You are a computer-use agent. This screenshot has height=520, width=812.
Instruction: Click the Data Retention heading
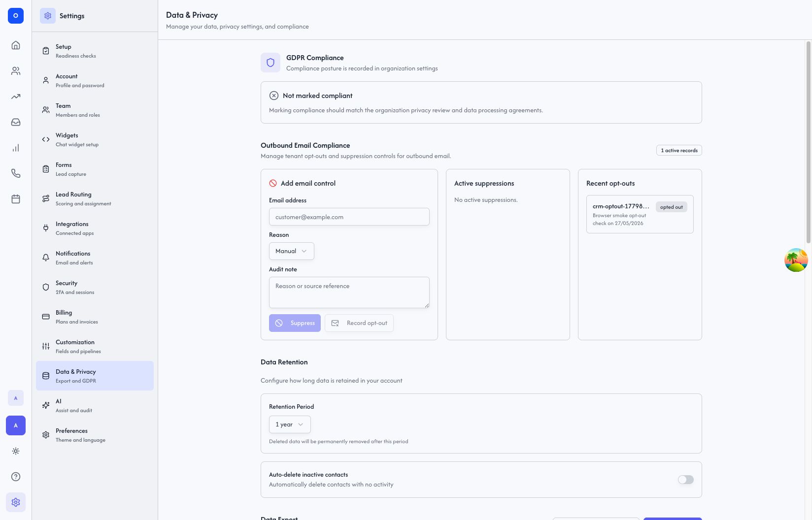tap(284, 362)
